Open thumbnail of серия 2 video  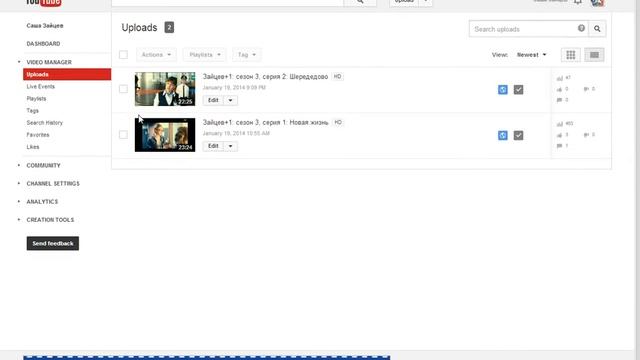pos(165,89)
